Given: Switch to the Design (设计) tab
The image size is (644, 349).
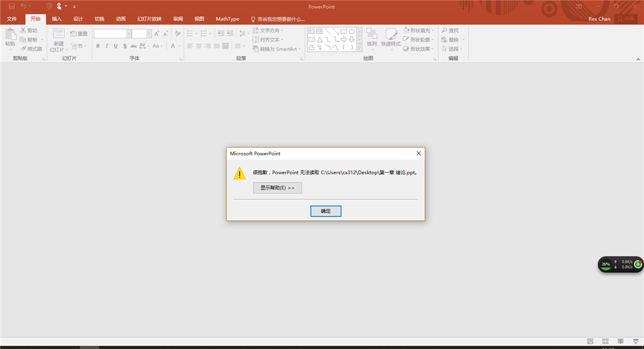Looking at the screenshot, I should [x=78, y=19].
